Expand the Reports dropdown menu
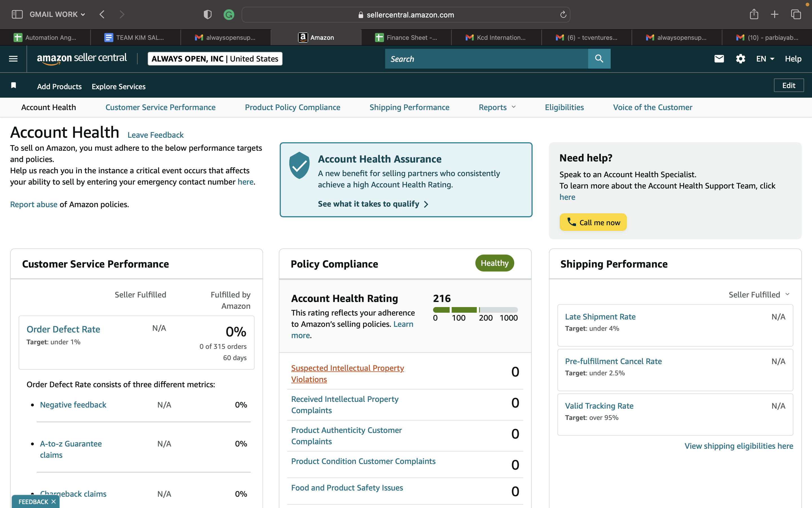Screen dimensions: 812x508 (x=497, y=107)
